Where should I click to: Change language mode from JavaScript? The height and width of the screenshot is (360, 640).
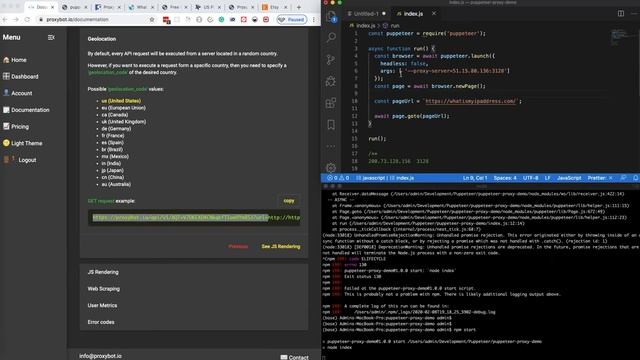569,178
